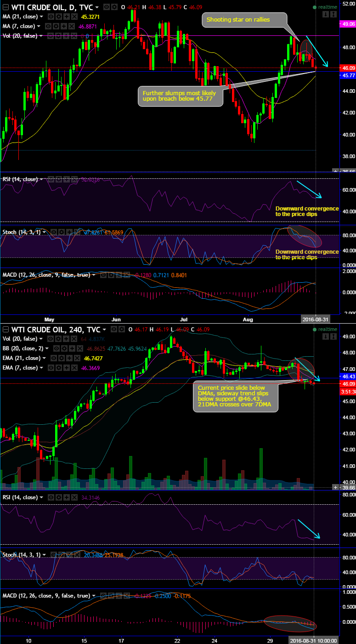
Task: Remove EMA (21, close) with its X icon
Action: click(77, 358)
